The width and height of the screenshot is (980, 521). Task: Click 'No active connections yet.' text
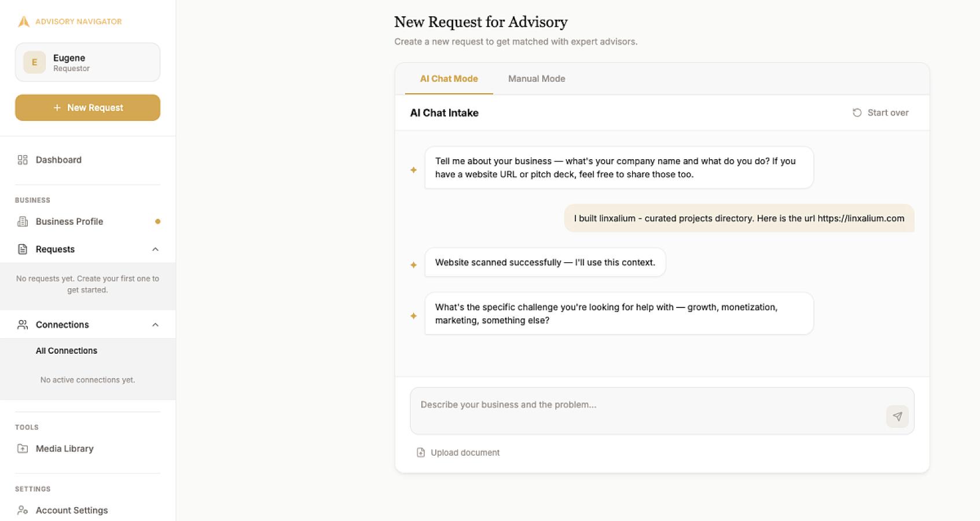point(87,380)
